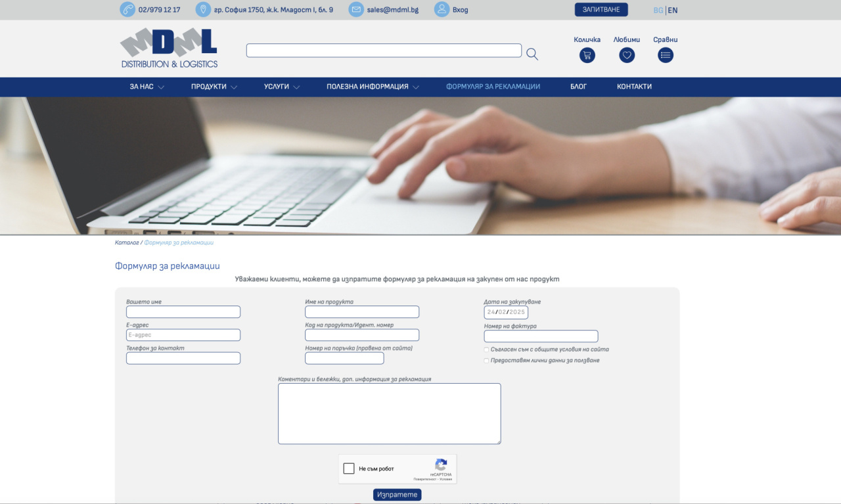Click the 'Вход' login link

coord(461,10)
